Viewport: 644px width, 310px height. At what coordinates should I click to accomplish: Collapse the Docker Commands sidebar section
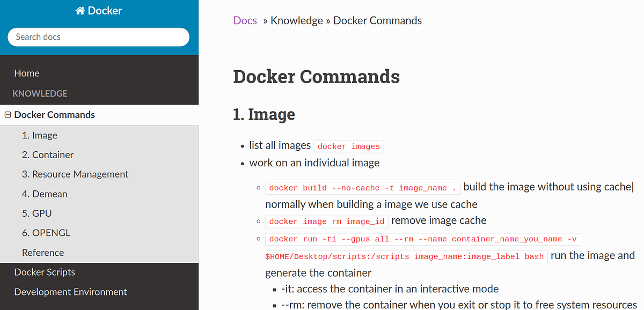coord(8,114)
